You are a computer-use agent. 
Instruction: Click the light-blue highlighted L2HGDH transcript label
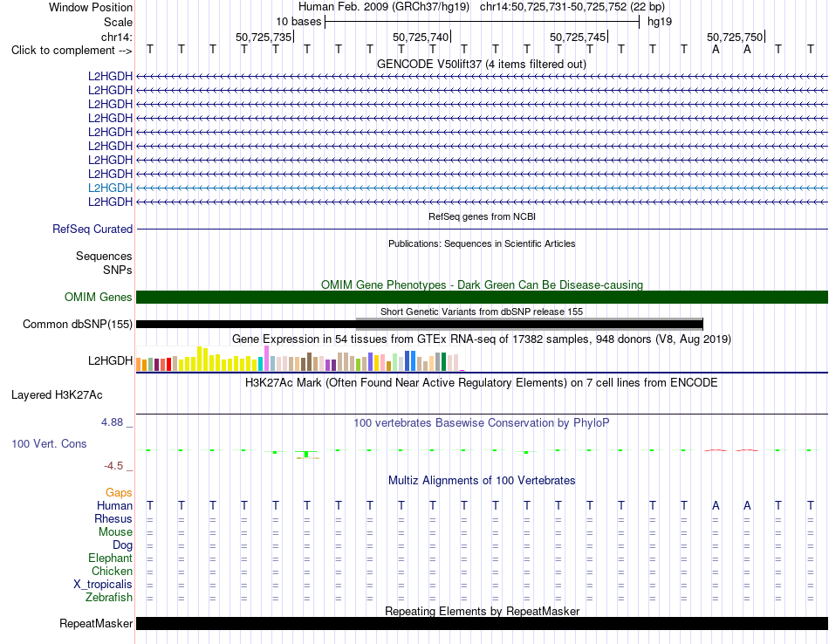pos(110,188)
